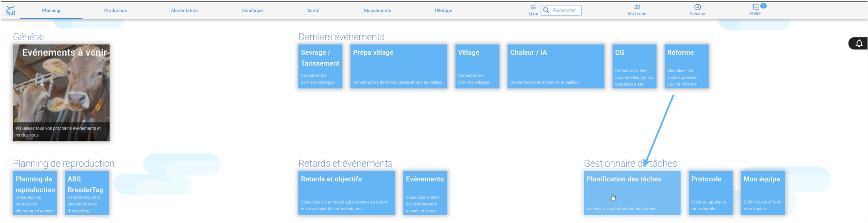Focus the Rechercher search field
Viewport: 868px width, 223px height.
point(561,10)
